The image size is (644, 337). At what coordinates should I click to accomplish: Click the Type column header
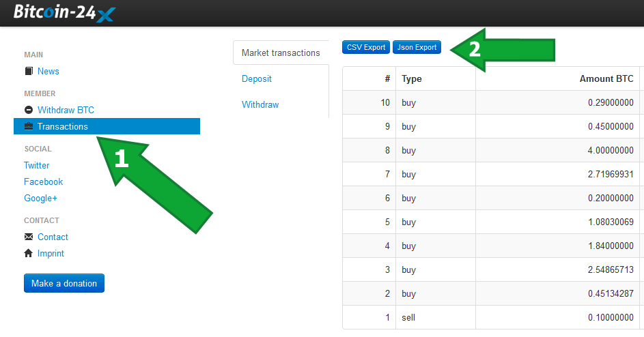(412, 78)
